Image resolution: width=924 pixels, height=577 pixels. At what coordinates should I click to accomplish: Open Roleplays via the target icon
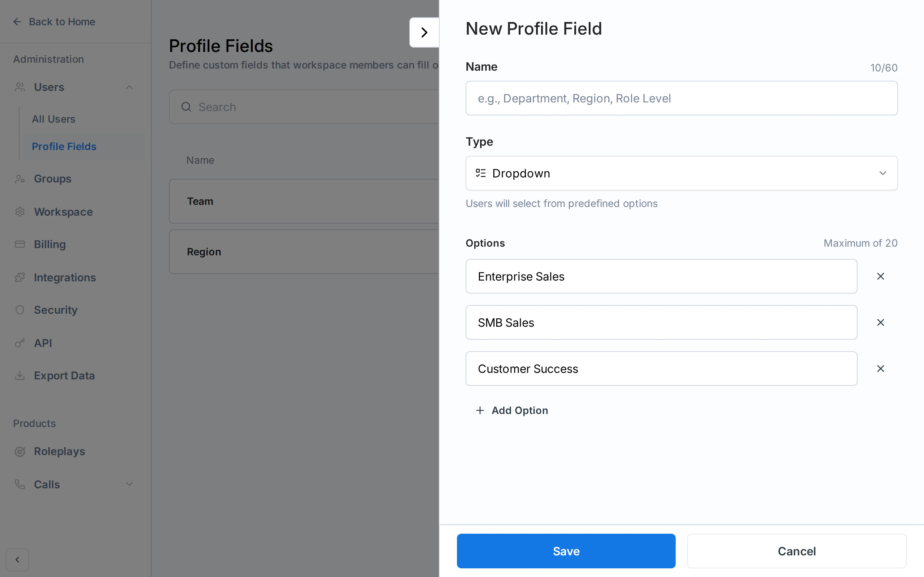[19, 452]
